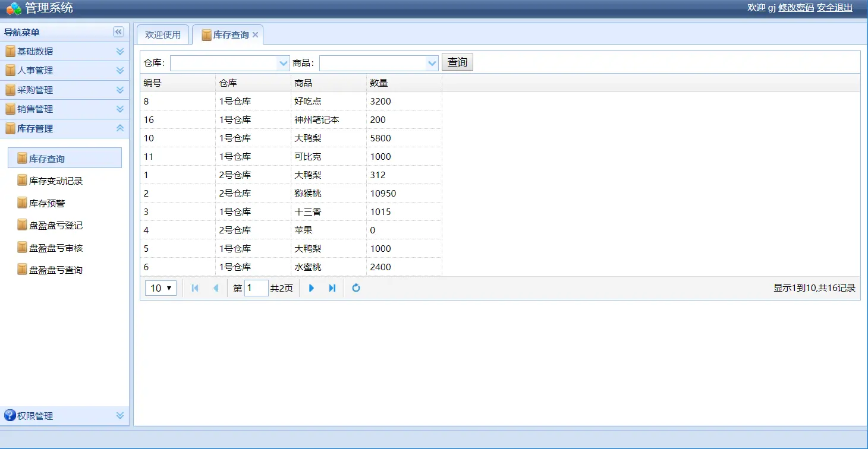Click the icon beside 盘盈盘亏查询
The height and width of the screenshot is (449, 868).
click(x=23, y=270)
